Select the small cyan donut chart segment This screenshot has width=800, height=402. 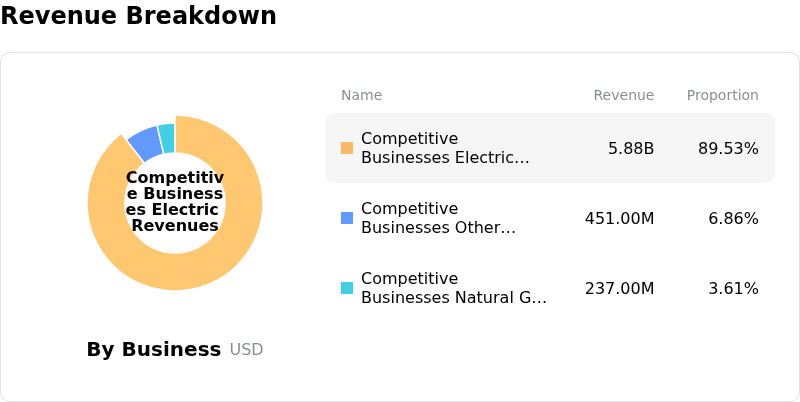click(x=167, y=137)
